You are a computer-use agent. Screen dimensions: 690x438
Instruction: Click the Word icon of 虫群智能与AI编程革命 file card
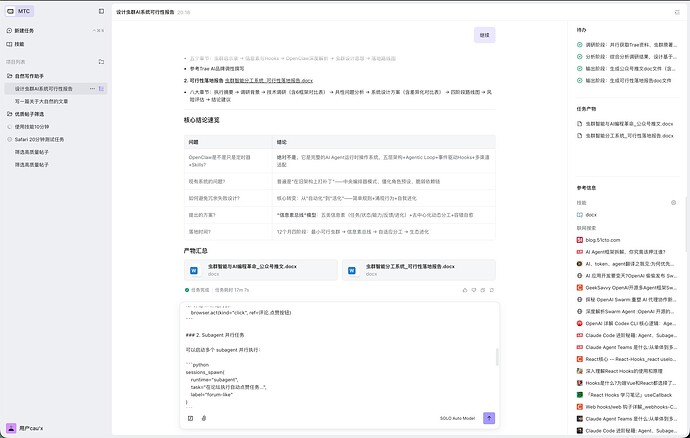pyautogui.click(x=194, y=270)
